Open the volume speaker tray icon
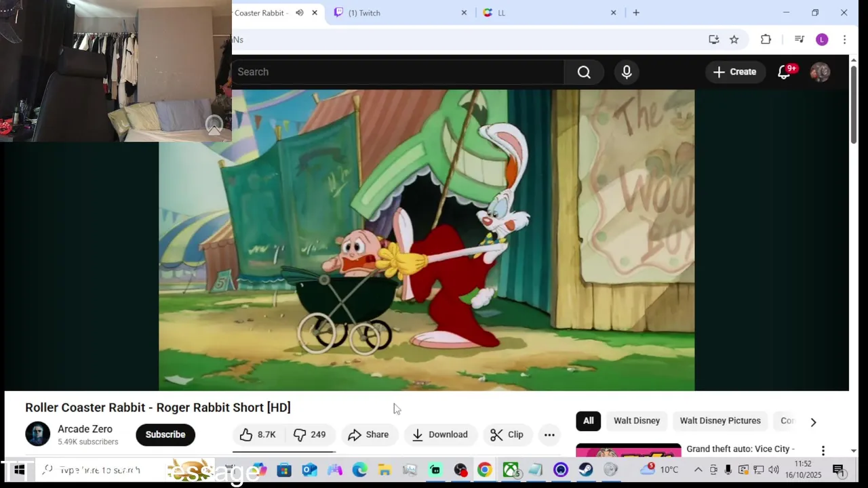Image resolution: width=868 pixels, height=488 pixels. click(773, 470)
